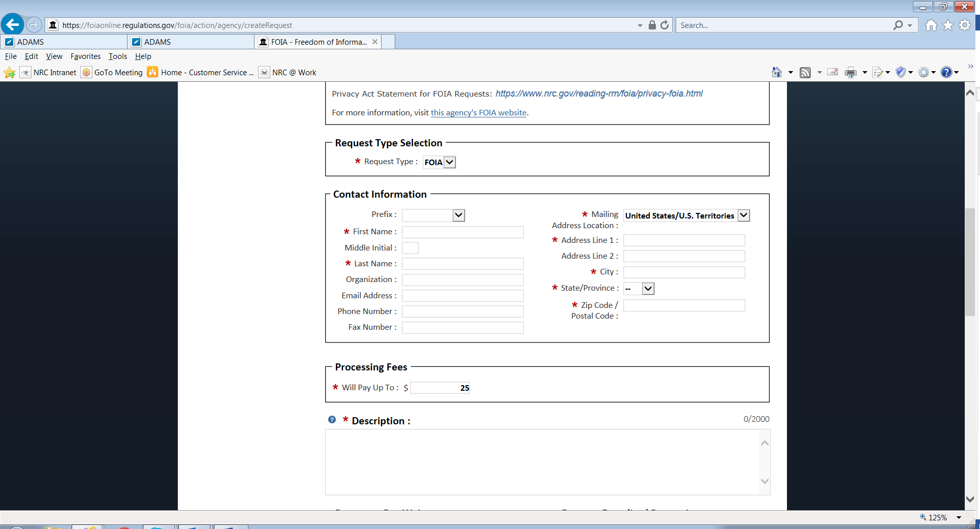Click the "this agency's FOIA website" link
Viewport: 980px width, 529px height.
[478, 113]
